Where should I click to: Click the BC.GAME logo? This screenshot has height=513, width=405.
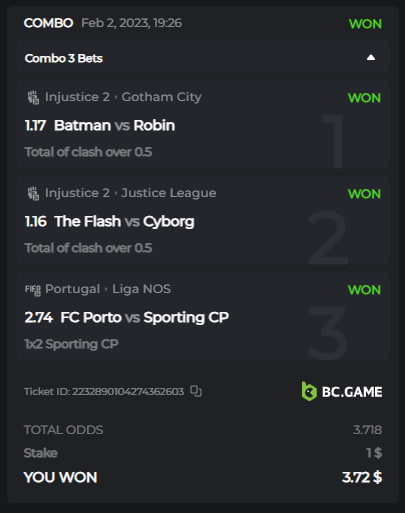342,391
